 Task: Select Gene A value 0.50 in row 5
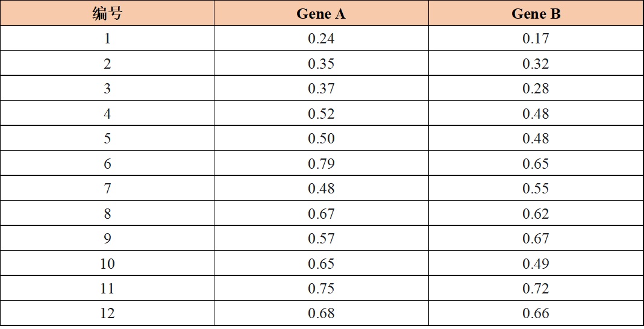321,139
